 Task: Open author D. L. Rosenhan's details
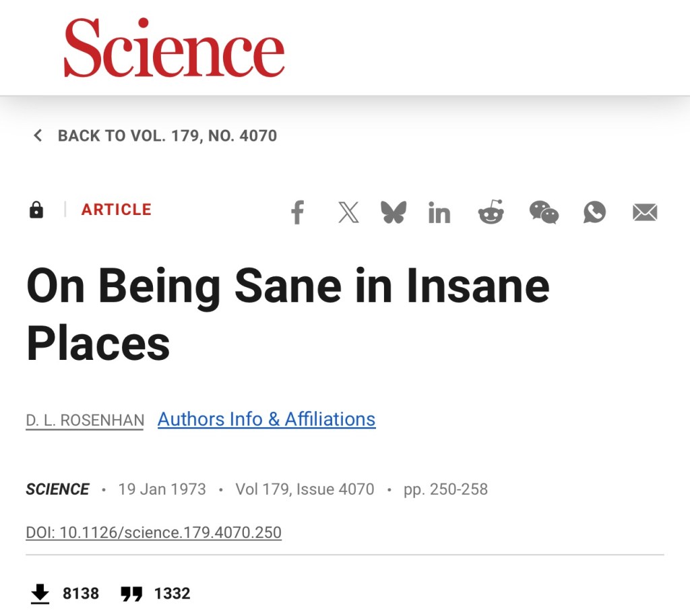[x=85, y=421]
